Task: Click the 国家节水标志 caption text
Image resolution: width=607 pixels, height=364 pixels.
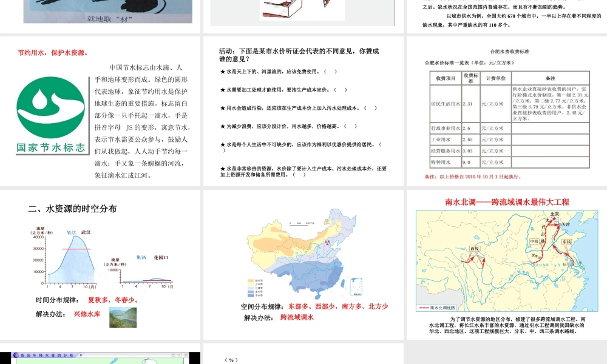Action: pyautogui.click(x=51, y=148)
